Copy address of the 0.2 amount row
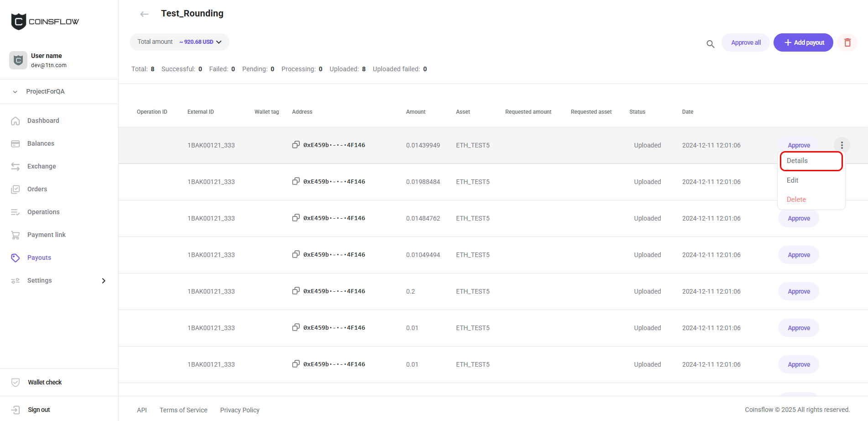 296,291
